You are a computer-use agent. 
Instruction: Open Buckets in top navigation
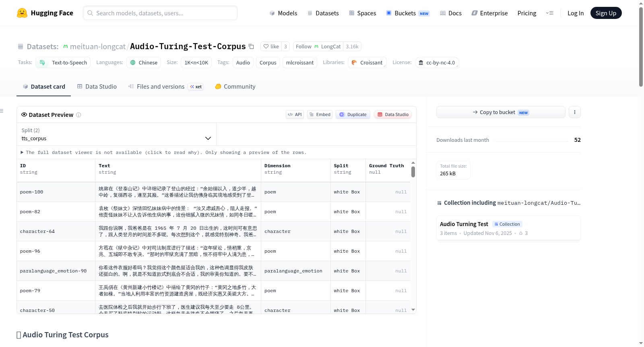pos(408,13)
